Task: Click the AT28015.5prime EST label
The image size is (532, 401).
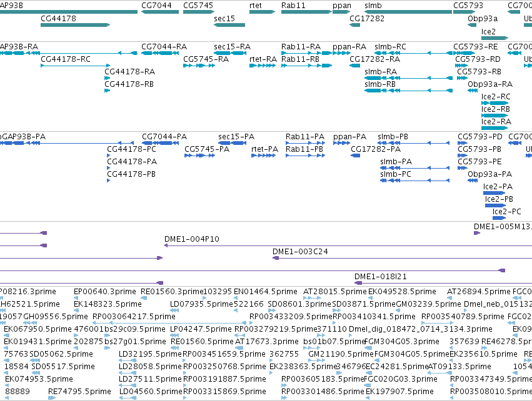Action: coord(335,292)
